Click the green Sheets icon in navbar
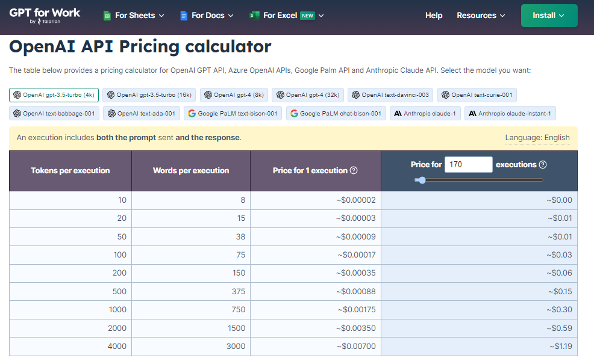594x364 pixels. point(107,16)
